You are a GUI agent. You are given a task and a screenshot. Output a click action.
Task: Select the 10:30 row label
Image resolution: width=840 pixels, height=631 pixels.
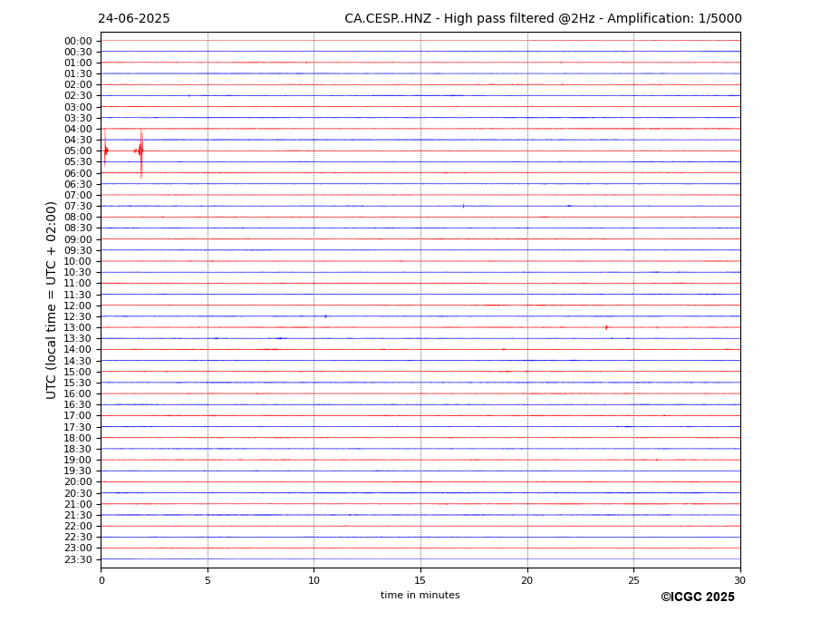(x=78, y=272)
